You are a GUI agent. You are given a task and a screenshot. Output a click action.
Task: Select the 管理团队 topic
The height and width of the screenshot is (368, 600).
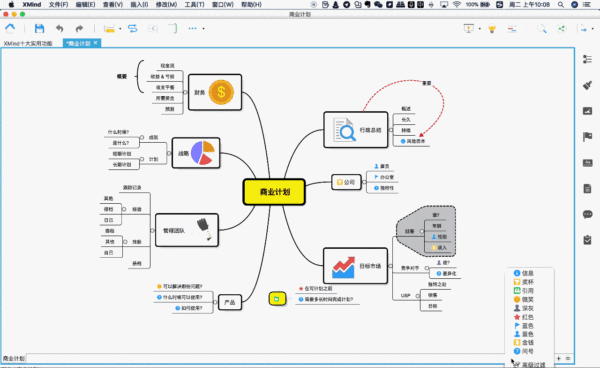[x=187, y=230]
